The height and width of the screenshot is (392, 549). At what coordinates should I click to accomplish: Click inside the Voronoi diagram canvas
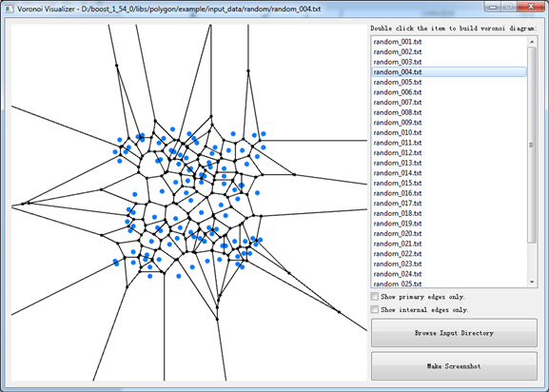point(189,203)
